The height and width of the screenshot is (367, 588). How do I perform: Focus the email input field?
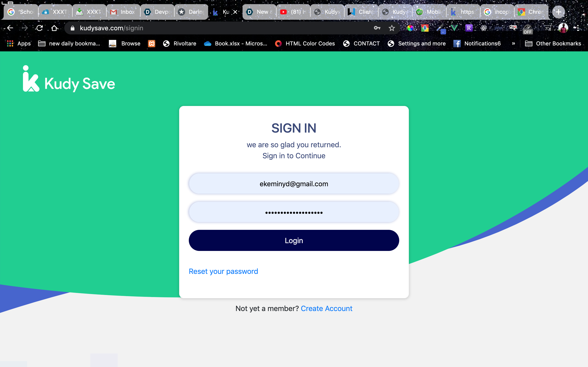pos(294,183)
